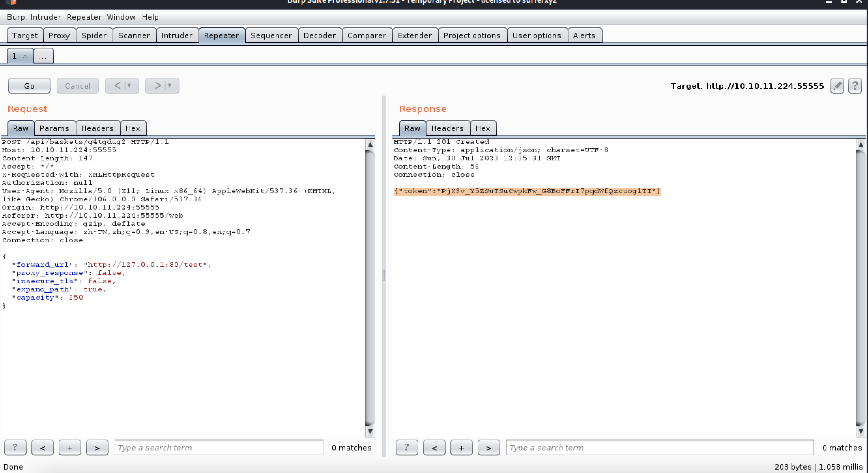Switch to the Sequencer tab

pos(271,35)
